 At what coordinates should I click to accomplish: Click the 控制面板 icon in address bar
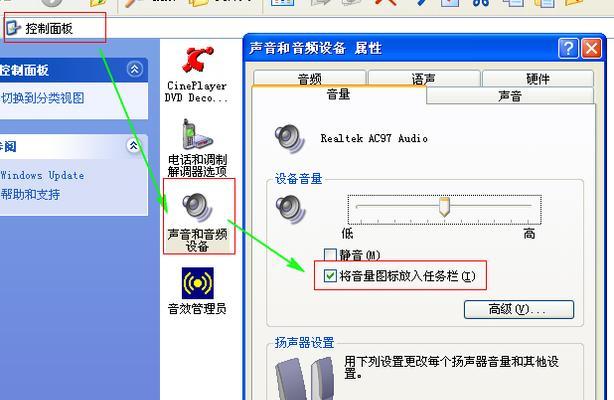12,28
